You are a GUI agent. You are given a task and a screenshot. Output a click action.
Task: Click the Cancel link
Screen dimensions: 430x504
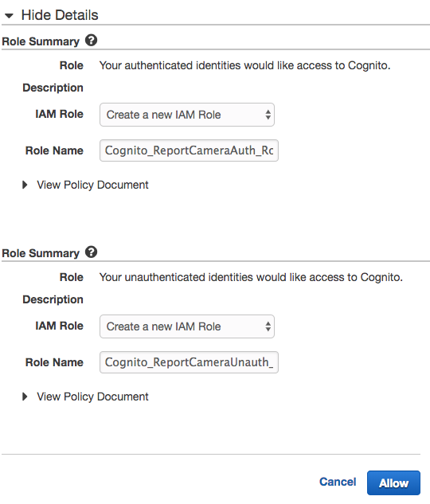tap(338, 482)
